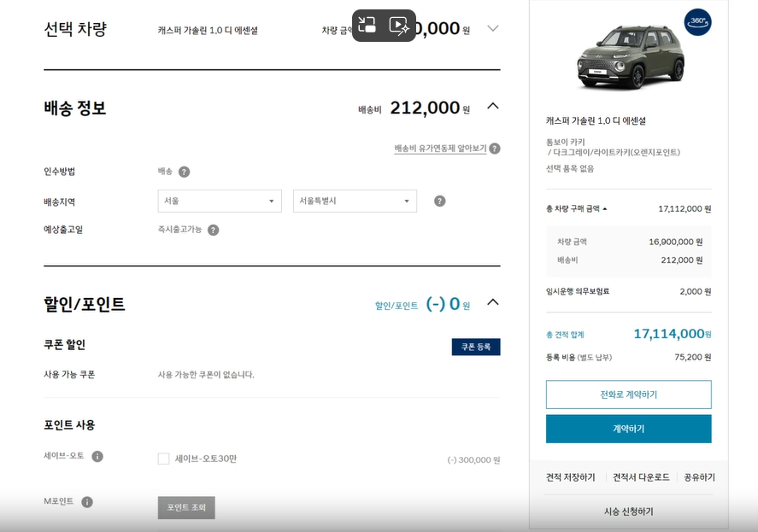Open the 서울특별시 city dropdown
758x532 pixels.
click(x=355, y=201)
